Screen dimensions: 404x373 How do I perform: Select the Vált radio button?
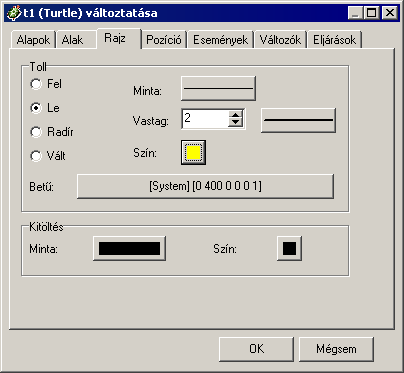tap(36, 156)
